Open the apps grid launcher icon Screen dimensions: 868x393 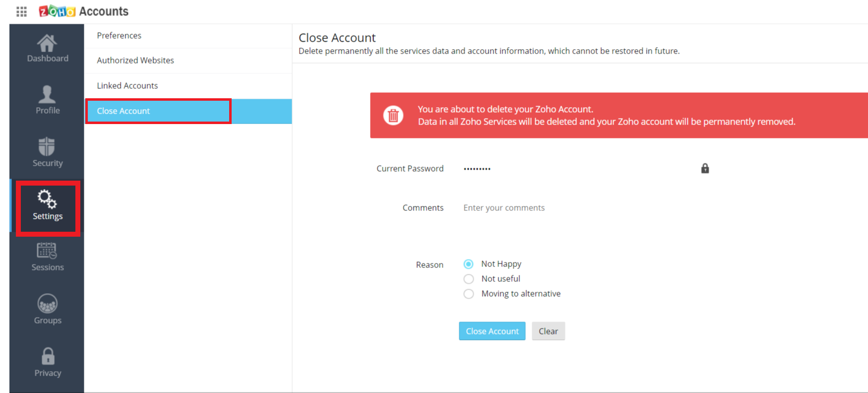[21, 11]
